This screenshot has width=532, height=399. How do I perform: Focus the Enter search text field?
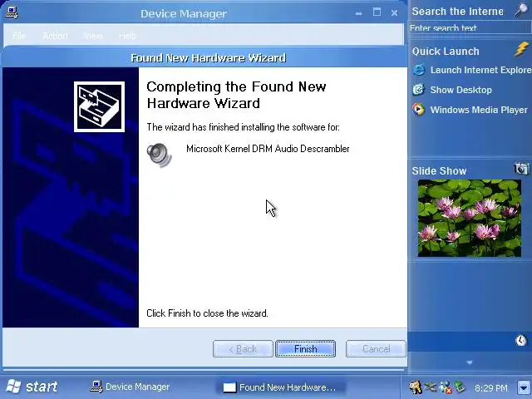click(470, 28)
